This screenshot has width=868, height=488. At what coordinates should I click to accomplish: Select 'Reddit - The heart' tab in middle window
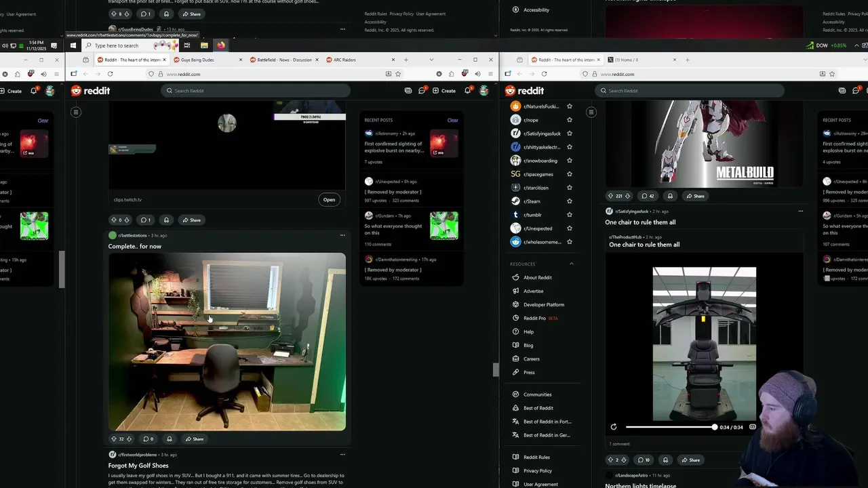click(x=131, y=60)
